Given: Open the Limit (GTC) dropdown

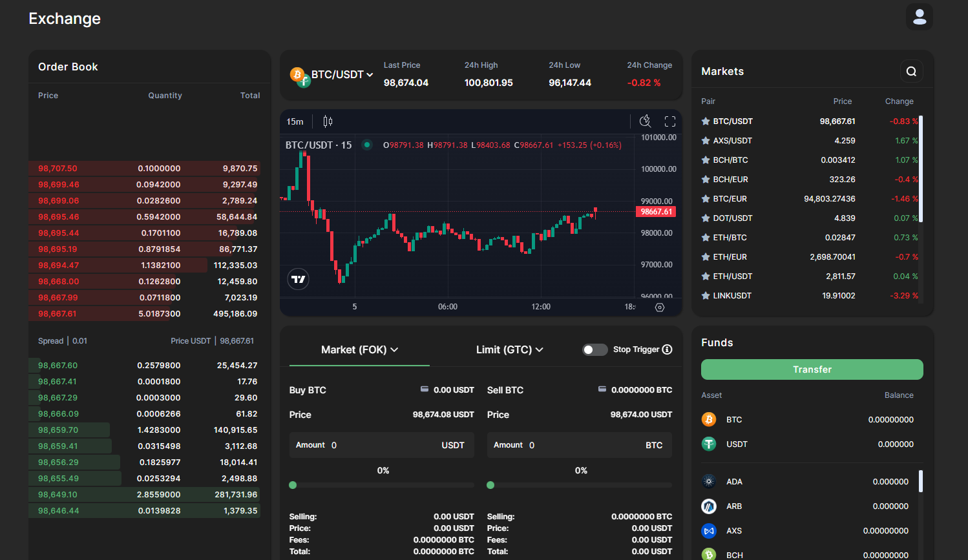Looking at the screenshot, I should pyautogui.click(x=540, y=349).
